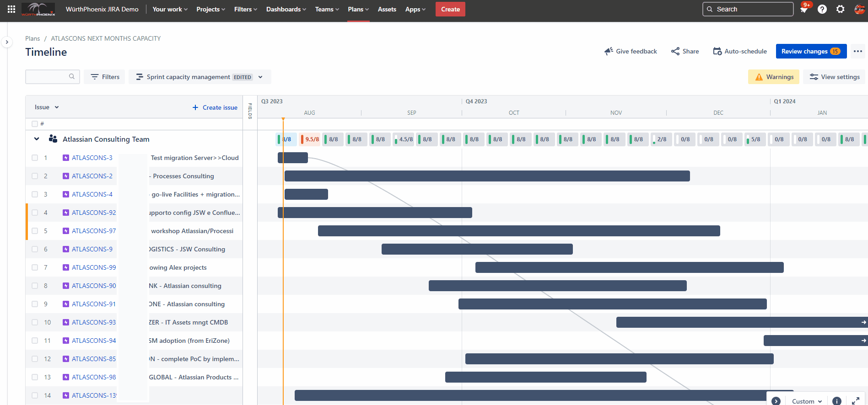
Task: Click the timeline info icon at bottom
Action: (x=836, y=401)
